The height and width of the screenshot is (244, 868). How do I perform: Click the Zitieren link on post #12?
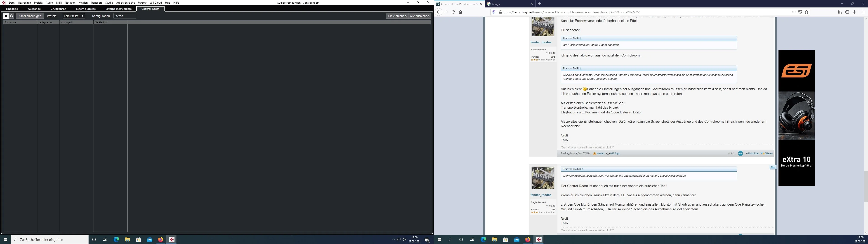tap(767, 154)
